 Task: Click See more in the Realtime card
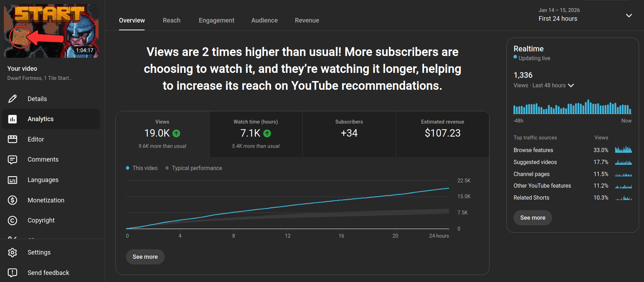pyautogui.click(x=532, y=218)
